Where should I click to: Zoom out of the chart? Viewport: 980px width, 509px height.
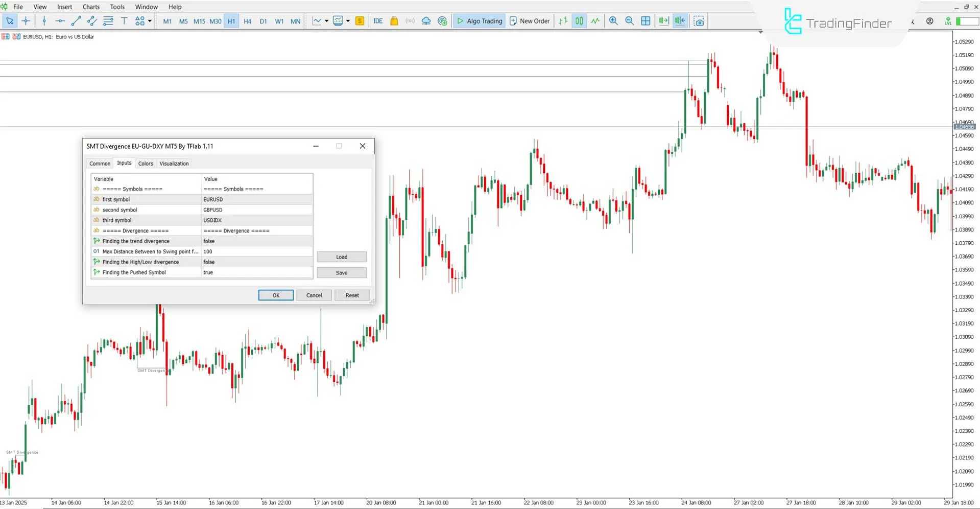[630, 21]
